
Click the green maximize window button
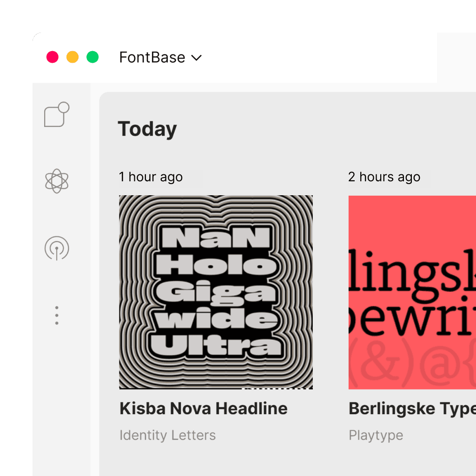[x=93, y=57]
